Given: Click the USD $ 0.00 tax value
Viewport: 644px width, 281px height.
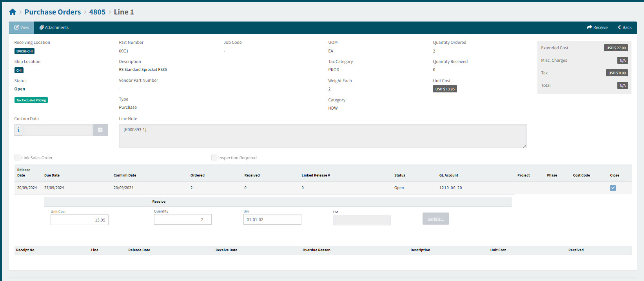Looking at the screenshot, I should coord(617,73).
